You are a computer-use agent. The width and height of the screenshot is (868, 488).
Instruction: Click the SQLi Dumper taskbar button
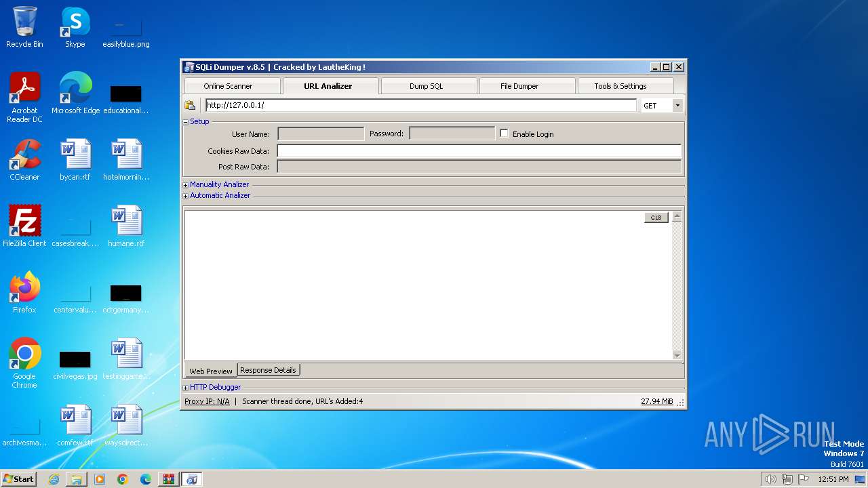point(192,479)
